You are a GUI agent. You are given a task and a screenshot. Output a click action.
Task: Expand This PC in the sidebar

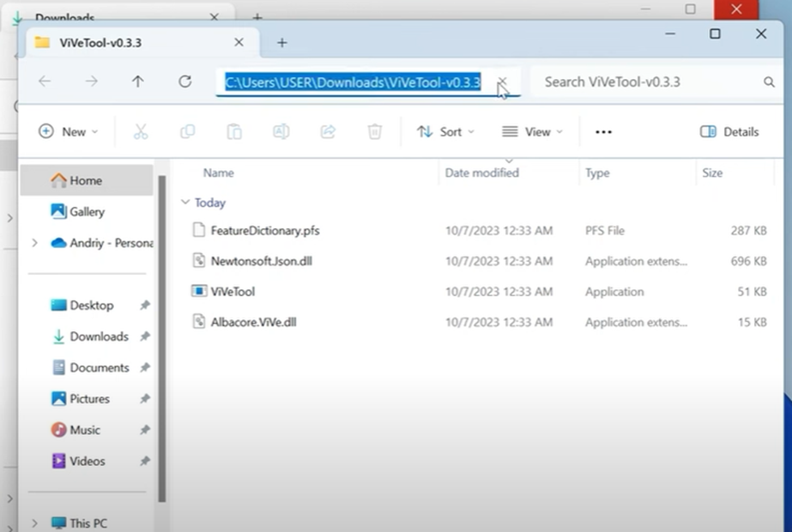[x=33, y=523]
